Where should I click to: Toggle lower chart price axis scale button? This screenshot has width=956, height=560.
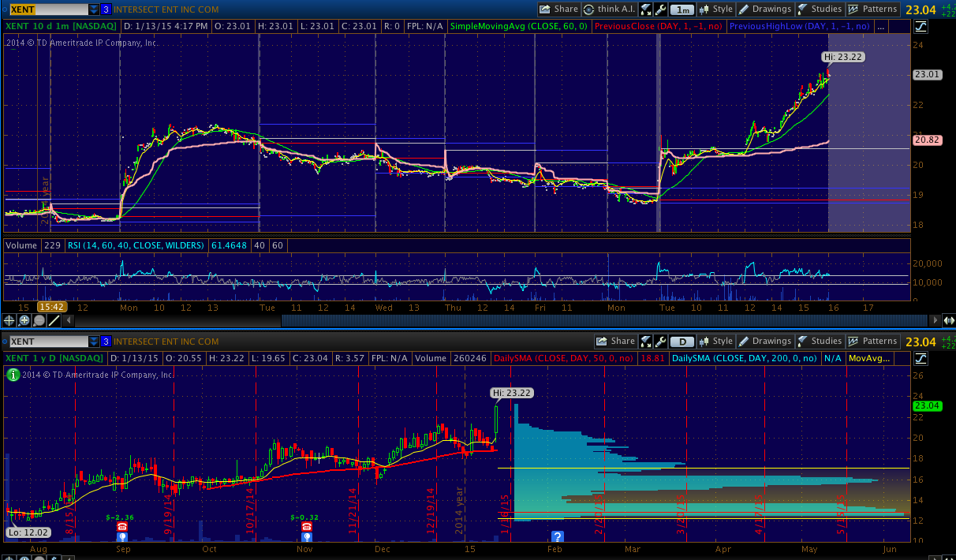coord(921,358)
